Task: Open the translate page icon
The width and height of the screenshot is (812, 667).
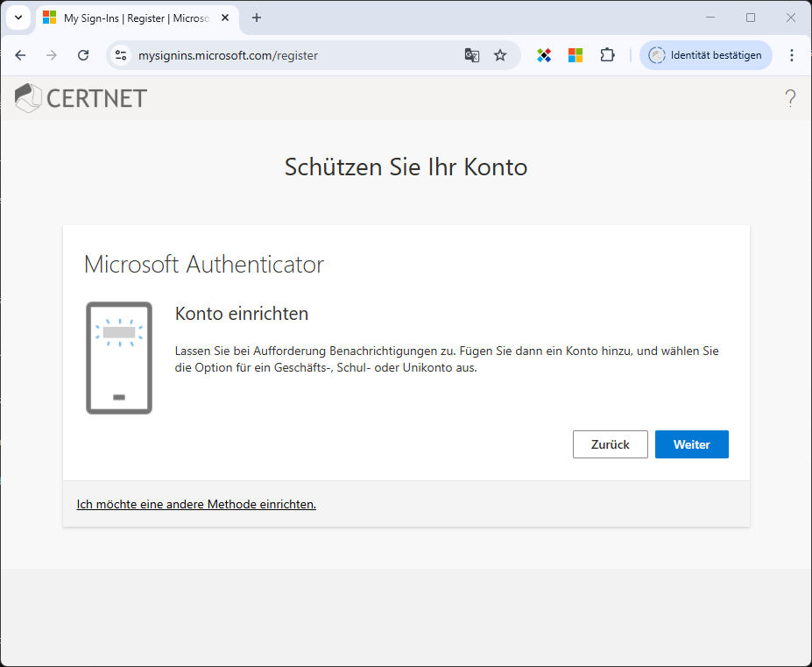Action: (471, 55)
